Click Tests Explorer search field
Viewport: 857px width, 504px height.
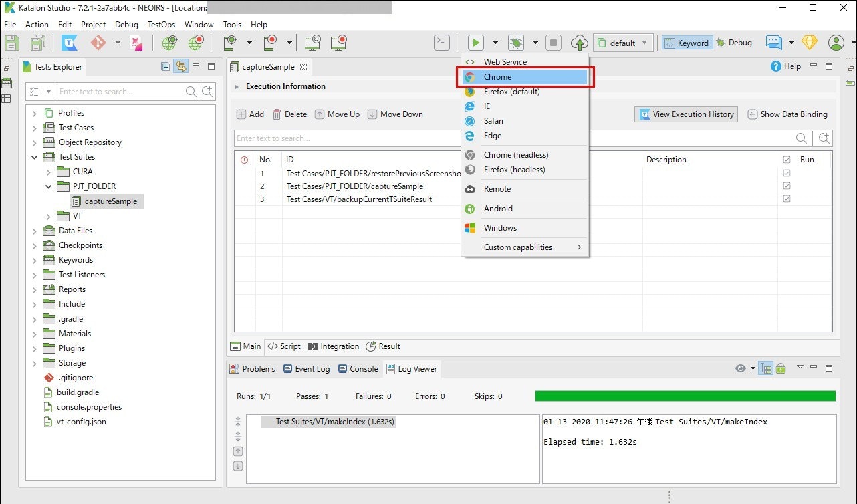point(120,92)
